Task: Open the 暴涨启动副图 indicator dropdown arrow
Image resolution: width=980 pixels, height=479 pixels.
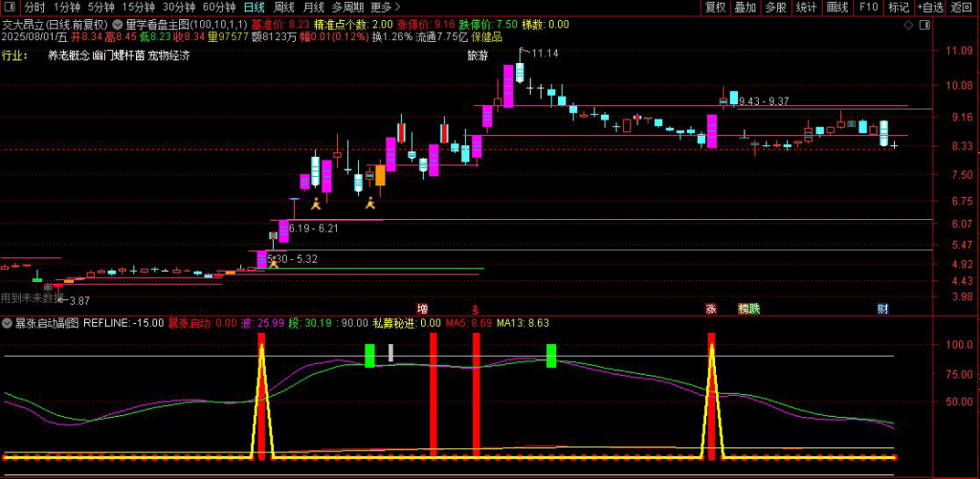Action: pyautogui.click(x=9, y=323)
